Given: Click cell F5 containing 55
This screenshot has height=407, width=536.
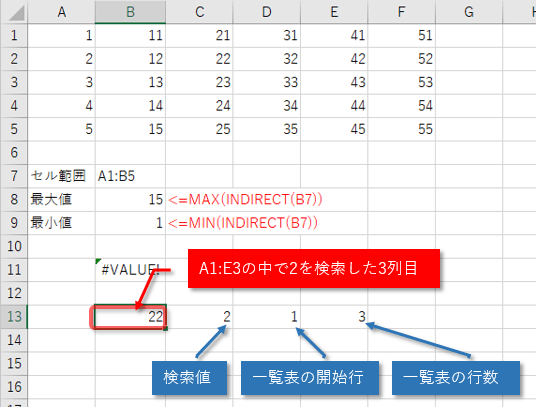Looking at the screenshot, I should click(401, 129).
